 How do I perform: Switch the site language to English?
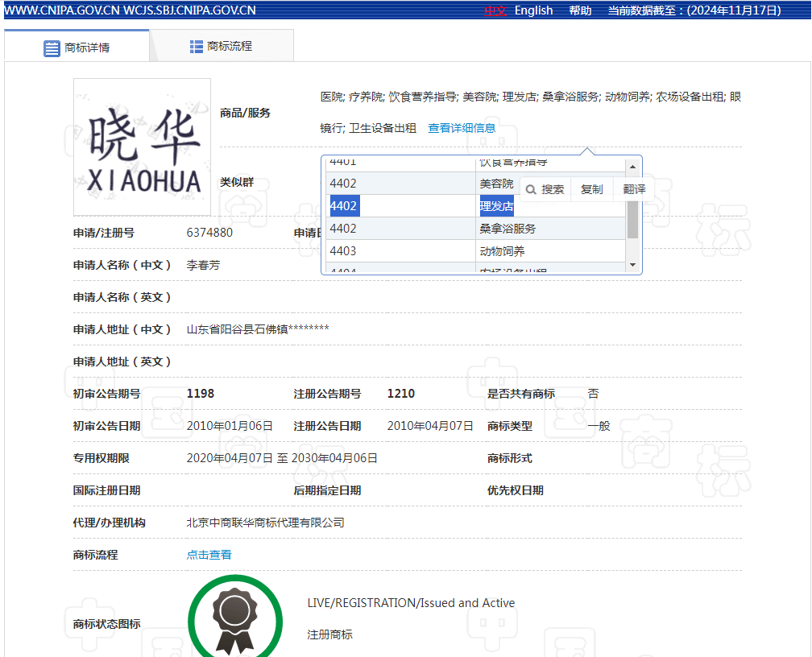pyautogui.click(x=532, y=10)
